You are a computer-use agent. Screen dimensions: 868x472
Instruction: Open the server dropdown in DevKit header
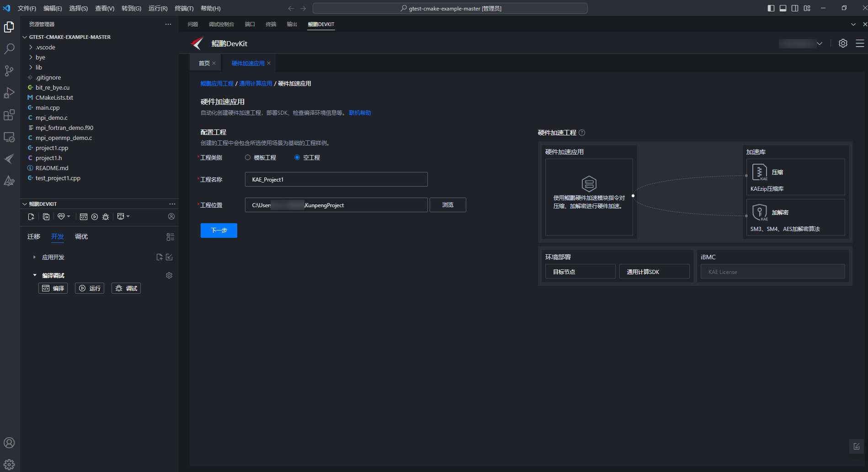pyautogui.click(x=820, y=43)
